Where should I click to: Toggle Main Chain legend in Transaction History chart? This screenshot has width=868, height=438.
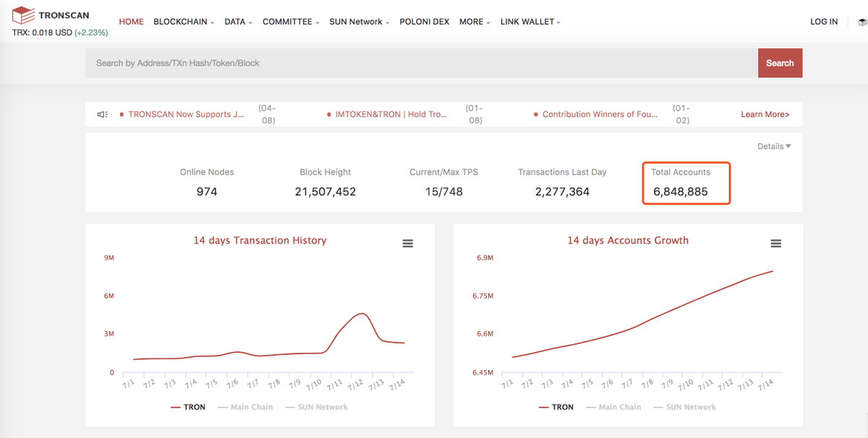(245, 407)
